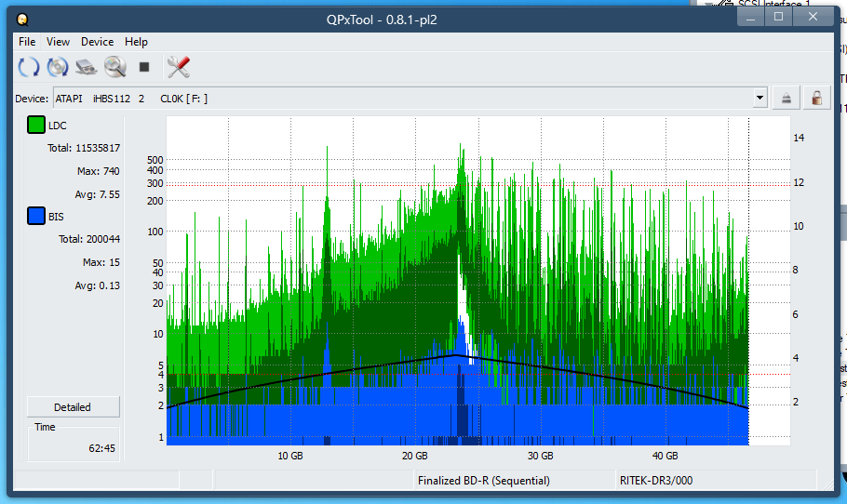Start a scan with the magnifier disc icon

115,67
